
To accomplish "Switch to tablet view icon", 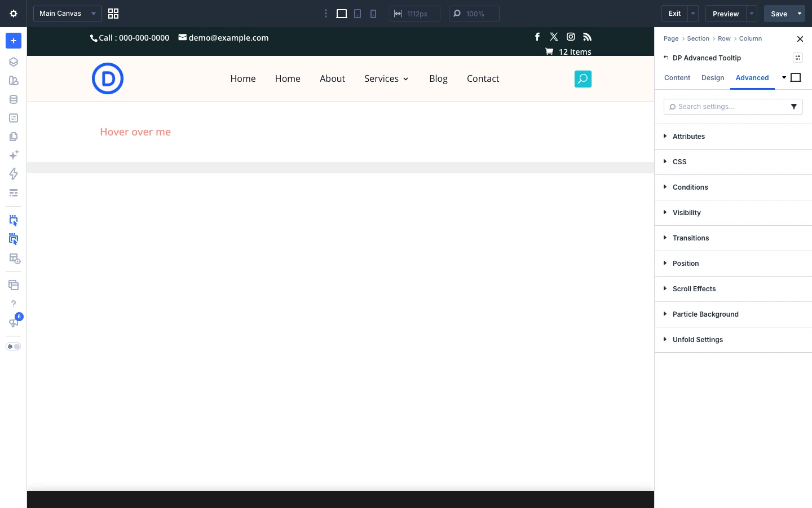I will [358, 14].
